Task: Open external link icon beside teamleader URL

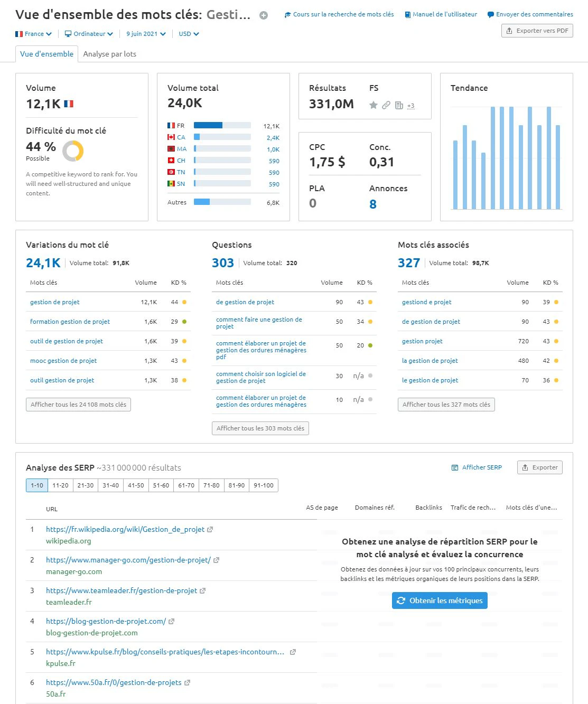Action: click(x=202, y=590)
